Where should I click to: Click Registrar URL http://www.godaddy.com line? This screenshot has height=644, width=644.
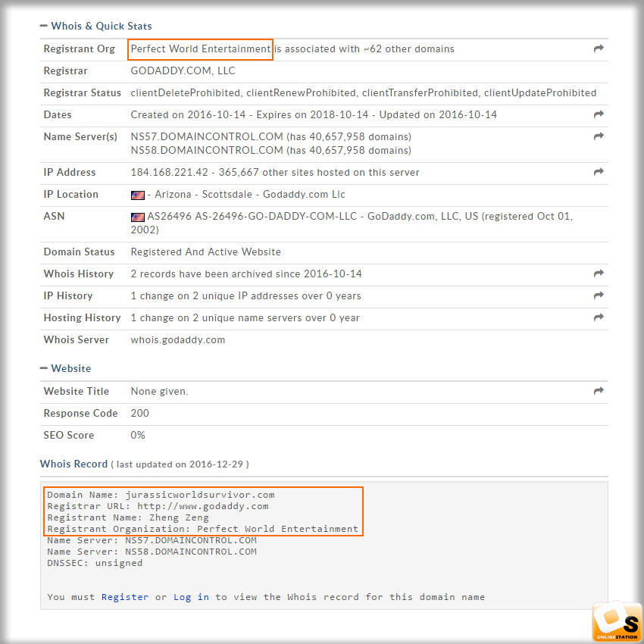[158, 506]
